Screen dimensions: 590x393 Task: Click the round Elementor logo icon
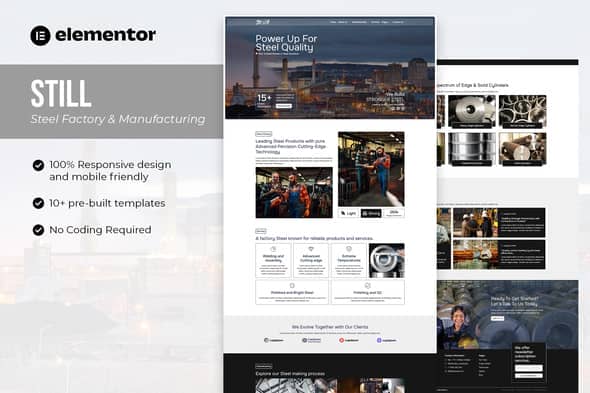point(40,36)
